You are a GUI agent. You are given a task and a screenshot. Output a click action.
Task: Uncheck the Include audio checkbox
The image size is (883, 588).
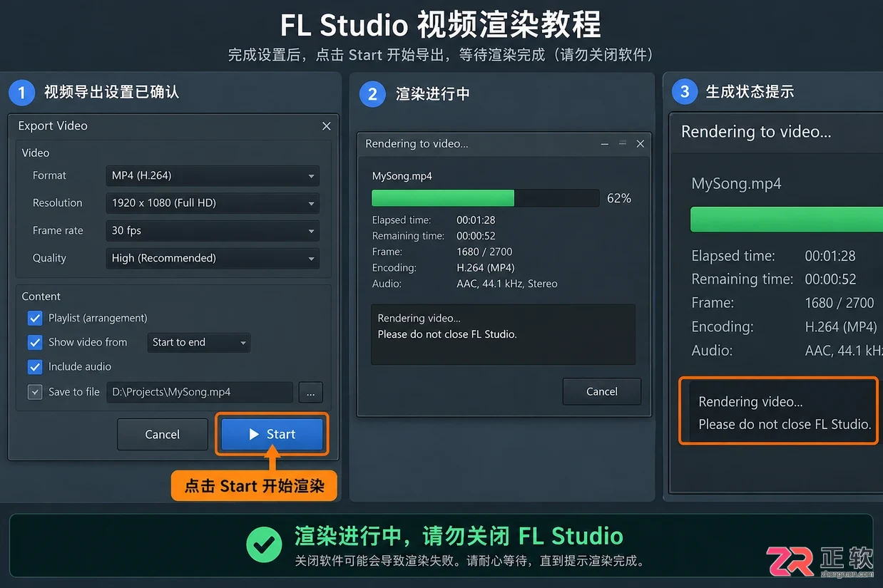pos(35,366)
